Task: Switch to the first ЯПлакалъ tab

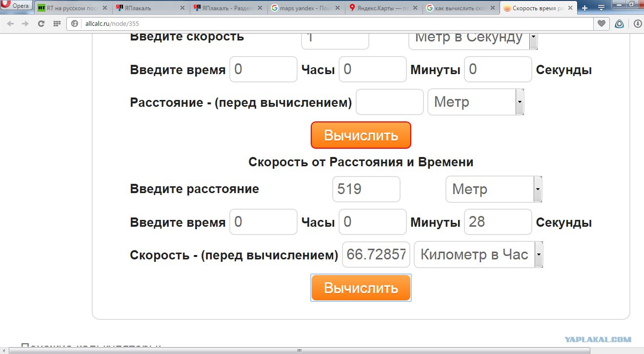Action: click(150, 8)
